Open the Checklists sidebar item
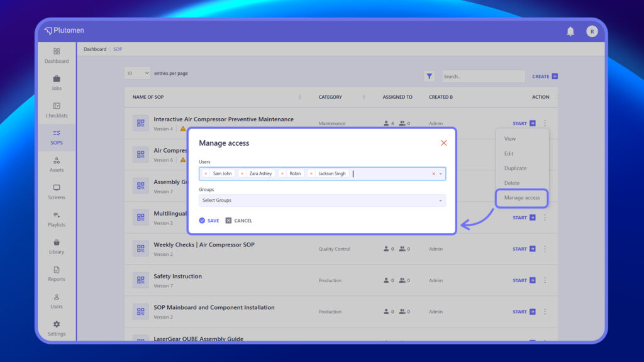The width and height of the screenshot is (644, 362). tap(56, 110)
